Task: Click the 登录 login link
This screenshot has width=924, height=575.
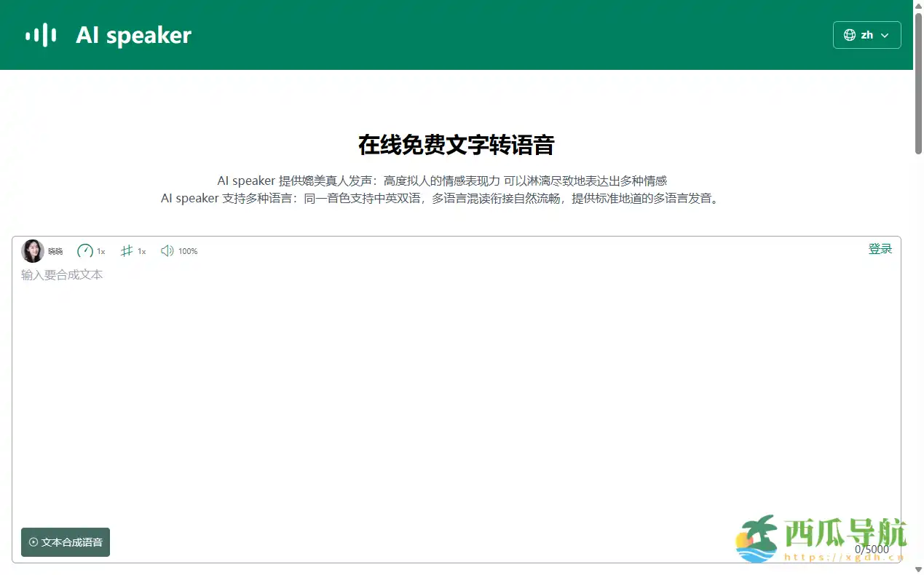Action: coord(880,248)
